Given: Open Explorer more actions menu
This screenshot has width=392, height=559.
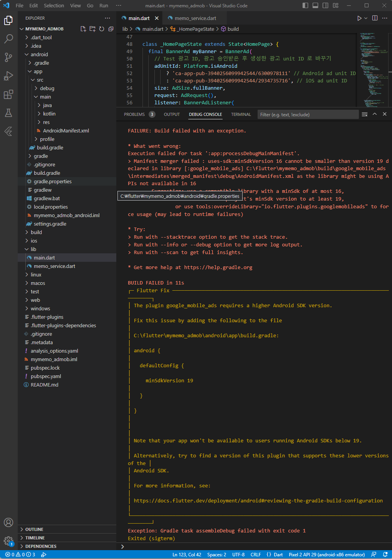Looking at the screenshot, I should coord(107,18).
